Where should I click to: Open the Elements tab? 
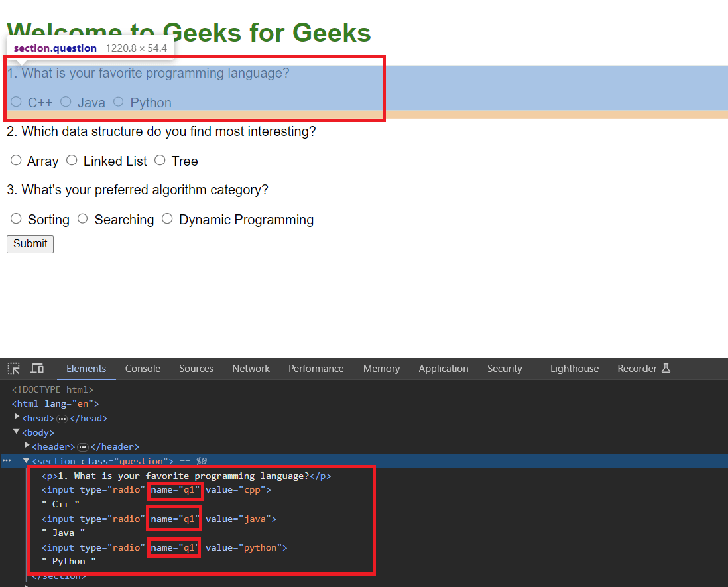point(86,369)
